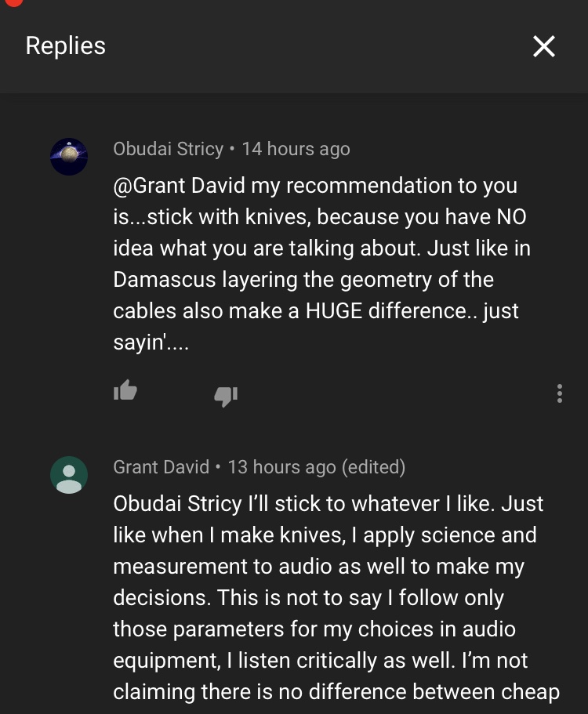
Task: Click the Grant David username above the reply
Action: pos(162,467)
